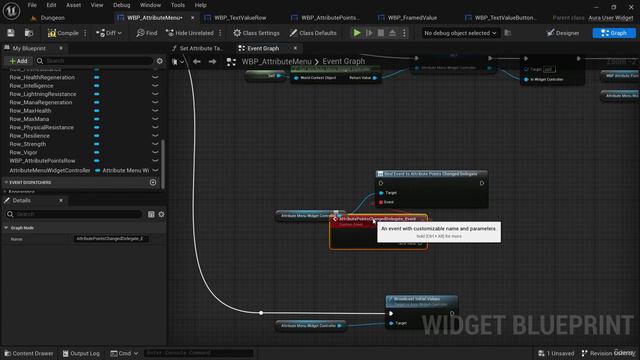Select WBP_AttributePointsRow variable
Screen dimensions: 640x360
pyautogui.click(x=42, y=161)
